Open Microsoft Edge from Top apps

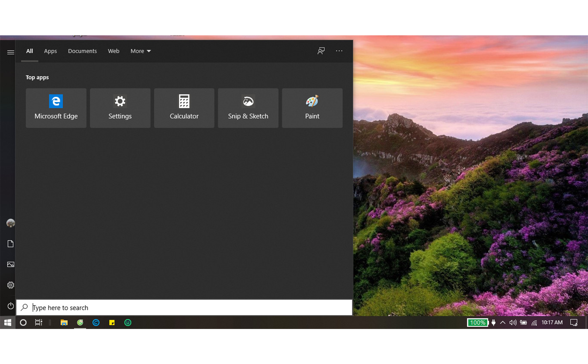point(56,108)
